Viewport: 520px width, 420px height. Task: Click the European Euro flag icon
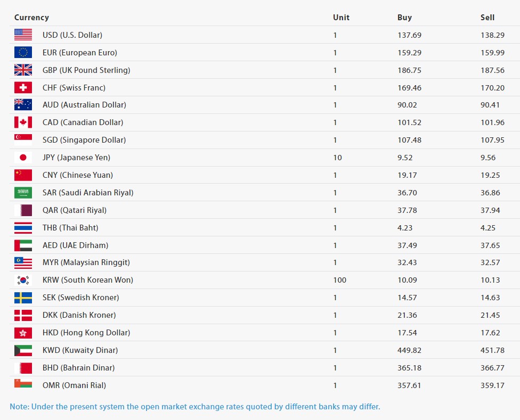point(23,53)
